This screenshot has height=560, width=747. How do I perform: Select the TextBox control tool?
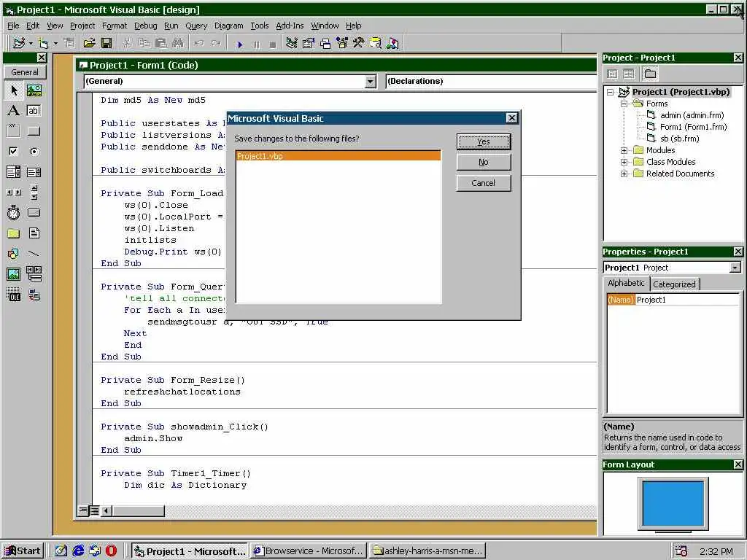coord(34,111)
